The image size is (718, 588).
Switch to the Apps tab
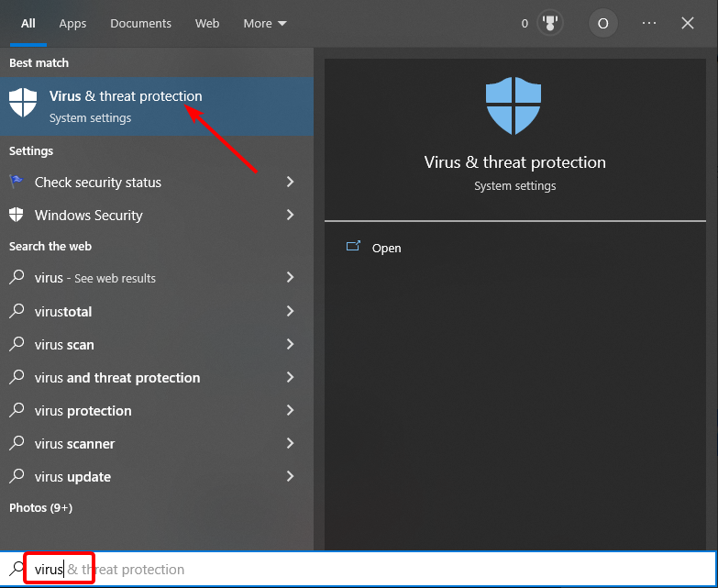click(x=72, y=24)
